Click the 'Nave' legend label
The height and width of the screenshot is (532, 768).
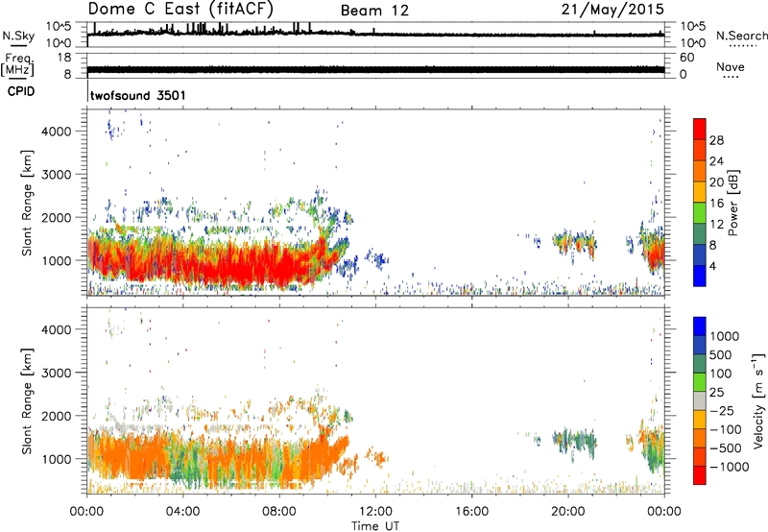(731, 67)
